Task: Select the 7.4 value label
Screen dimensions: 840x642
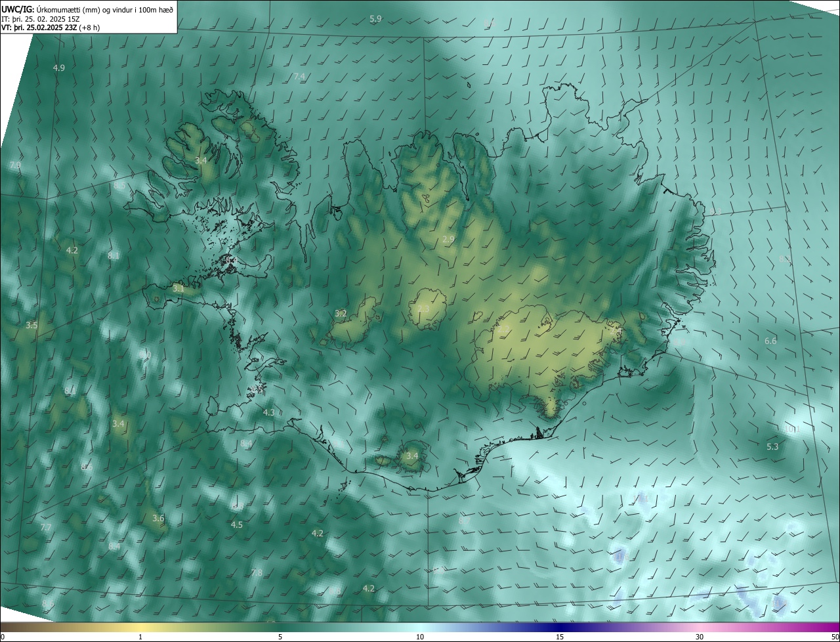Action: click(x=299, y=77)
